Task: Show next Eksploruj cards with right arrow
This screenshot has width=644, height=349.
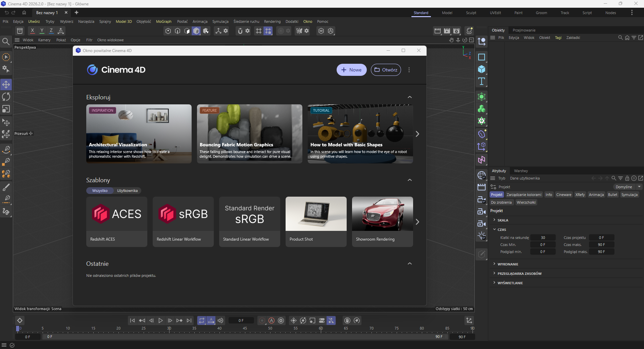Action: [x=417, y=134]
